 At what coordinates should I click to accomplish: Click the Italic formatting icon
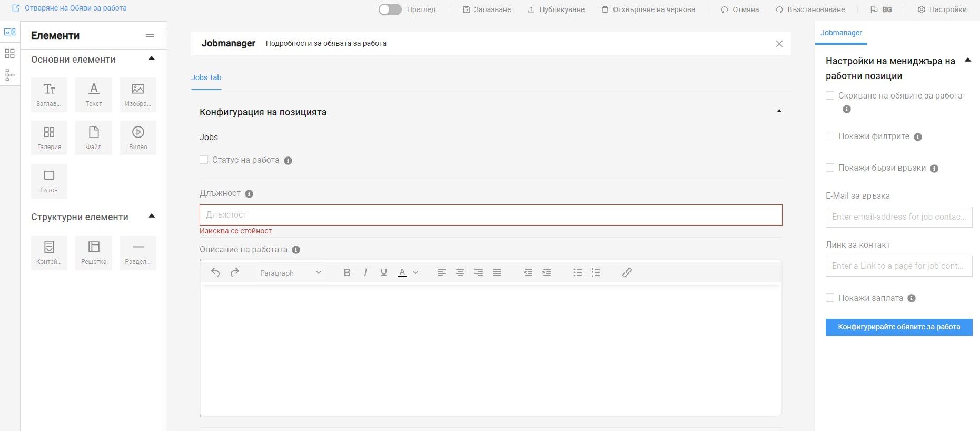pyautogui.click(x=365, y=272)
